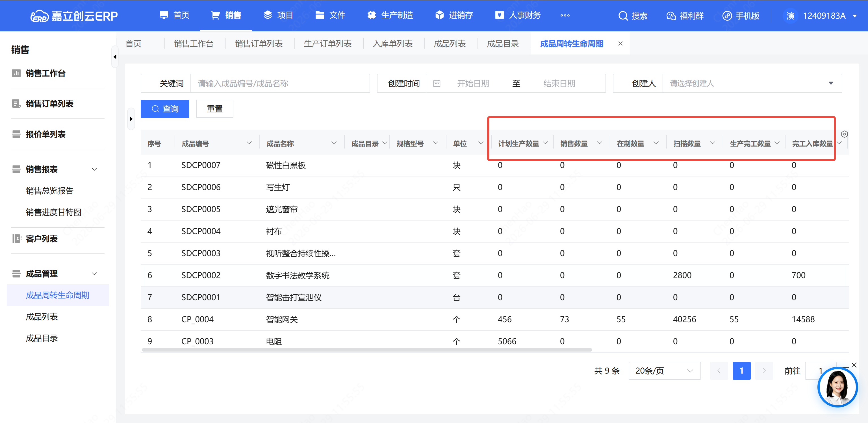Viewport: 868px width, 423px height.
Task: Click the horizontal table scrollbar
Action: point(367,350)
